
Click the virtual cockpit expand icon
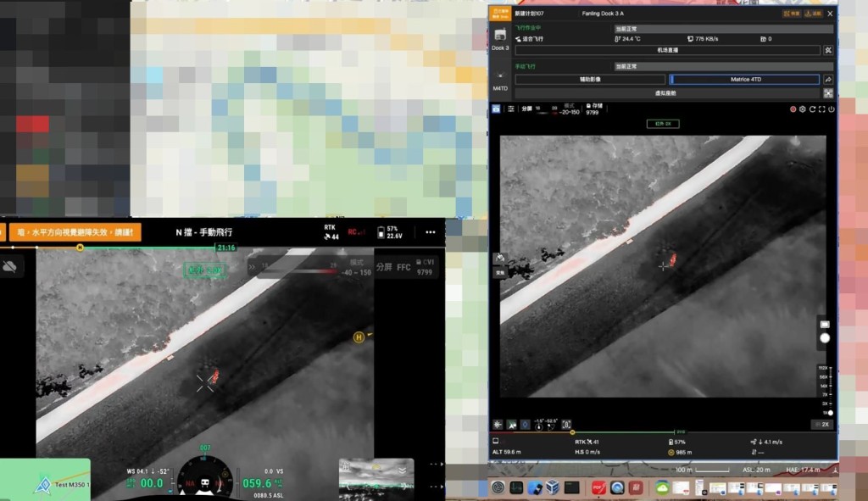coord(828,93)
